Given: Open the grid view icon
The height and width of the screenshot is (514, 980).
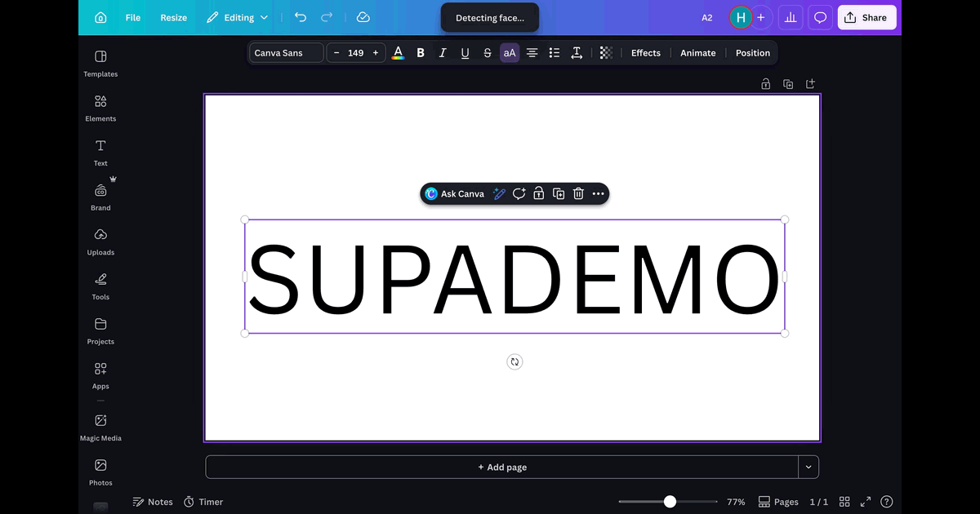Looking at the screenshot, I should pos(845,502).
